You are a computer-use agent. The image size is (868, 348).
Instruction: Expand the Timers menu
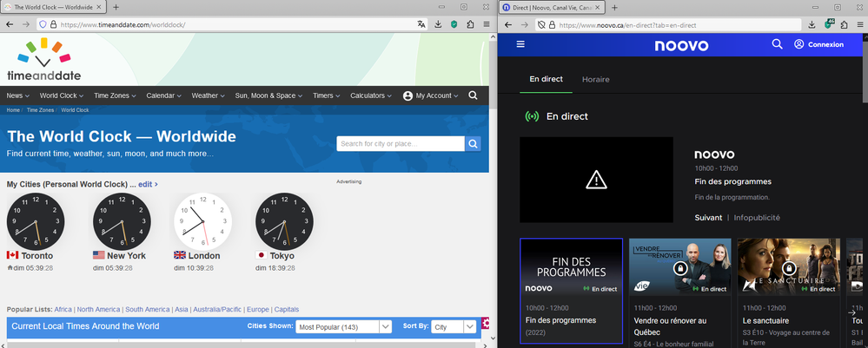[327, 95]
